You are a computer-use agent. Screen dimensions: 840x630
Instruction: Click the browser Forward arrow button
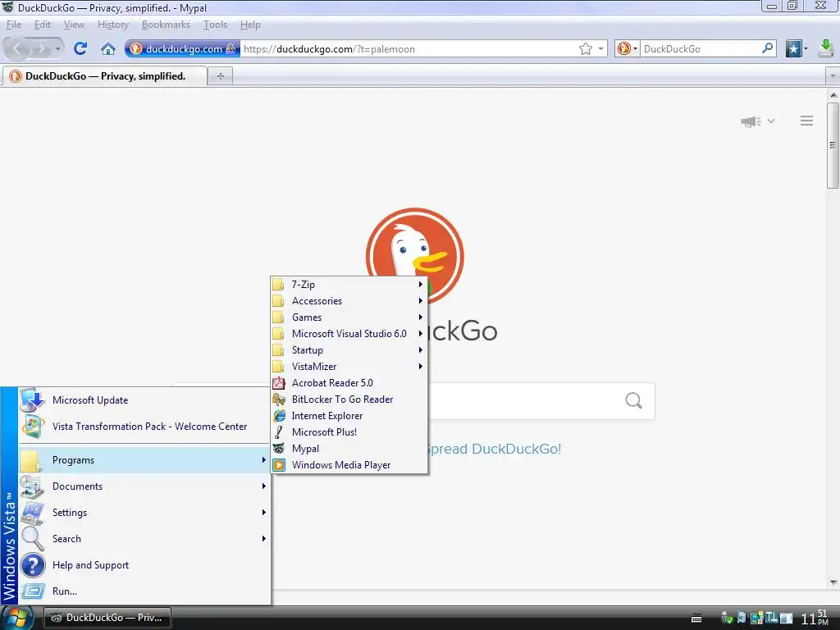coord(40,48)
